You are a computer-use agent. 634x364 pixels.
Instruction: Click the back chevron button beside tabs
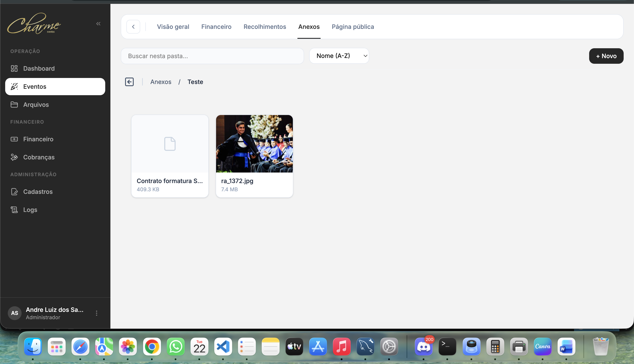133,27
